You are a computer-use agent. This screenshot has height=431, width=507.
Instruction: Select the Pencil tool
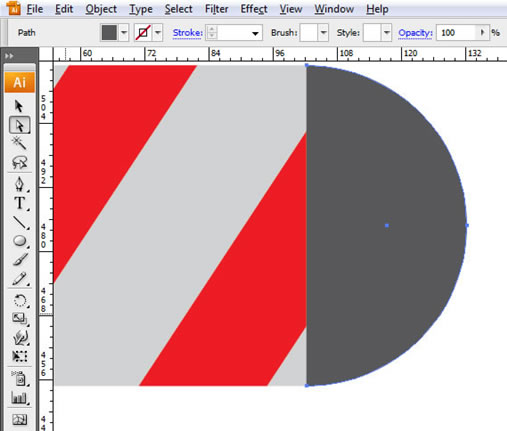[19, 279]
